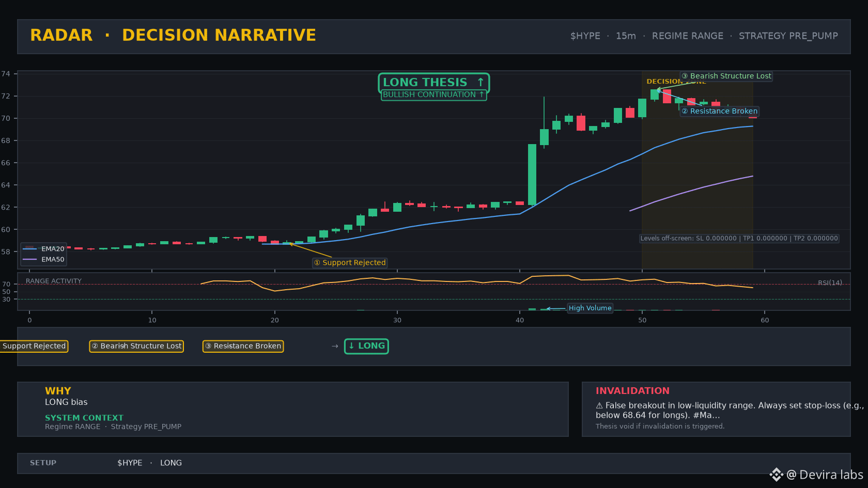Click the INVALIDATION heading
This screenshot has height=488, width=868.
[632, 391]
